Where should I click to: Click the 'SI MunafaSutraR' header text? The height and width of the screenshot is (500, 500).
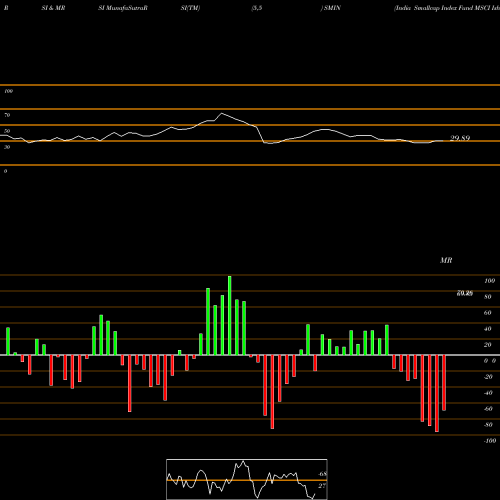[x=123, y=8]
